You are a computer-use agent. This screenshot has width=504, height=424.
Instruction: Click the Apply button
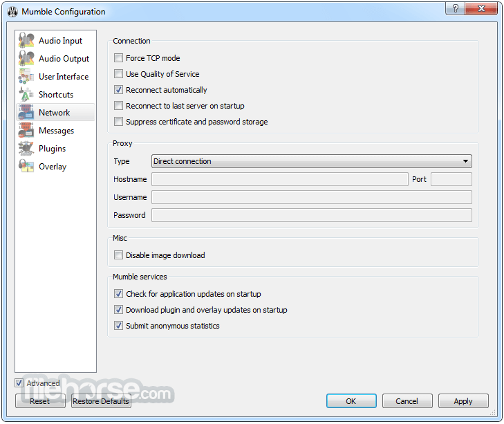[463, 401]
